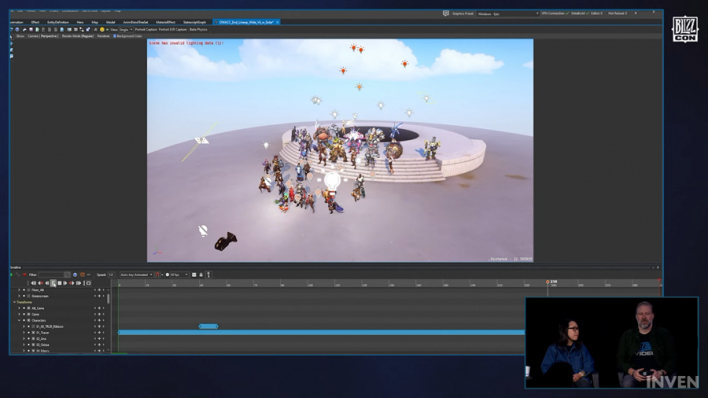Toggle visibility dot of Characters track

[x=24, y=320]
